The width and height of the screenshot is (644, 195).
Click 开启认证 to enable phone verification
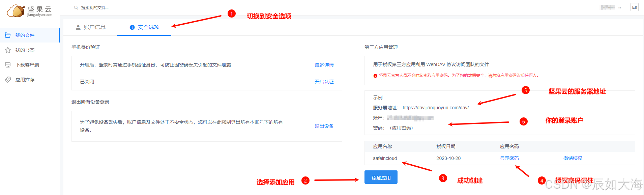click(324, 82)
